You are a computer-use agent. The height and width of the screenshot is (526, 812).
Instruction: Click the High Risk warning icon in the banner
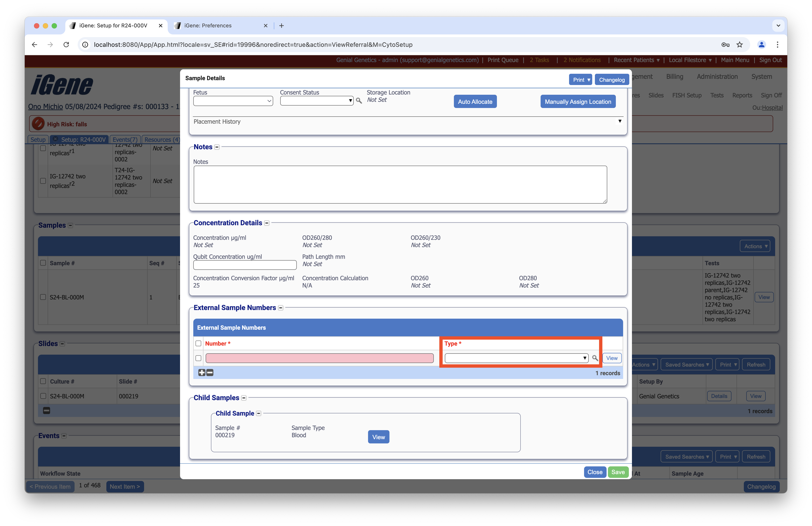tap(38, 124)
